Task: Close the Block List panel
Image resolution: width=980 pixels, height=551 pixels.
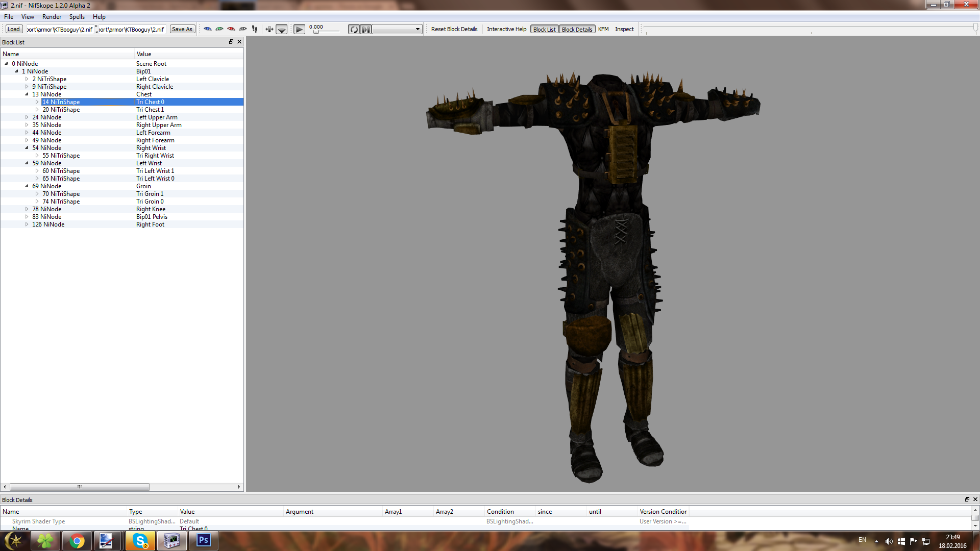Action: point(239,42)
